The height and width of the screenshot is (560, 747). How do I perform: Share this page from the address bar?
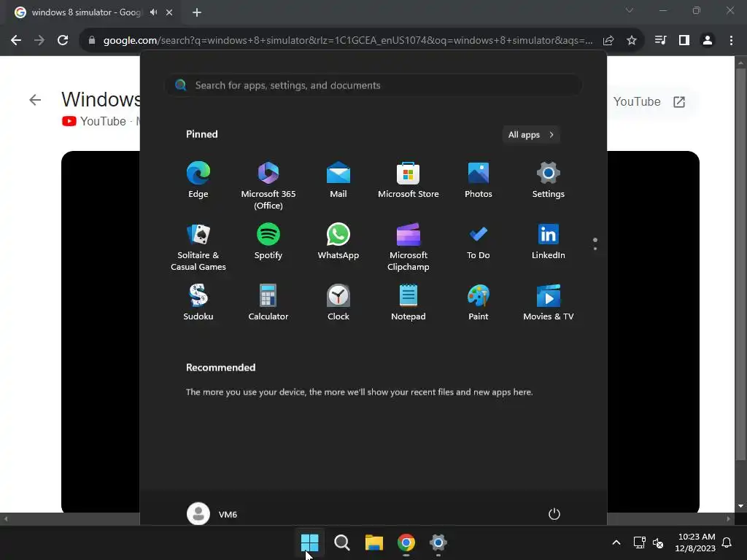608,41
